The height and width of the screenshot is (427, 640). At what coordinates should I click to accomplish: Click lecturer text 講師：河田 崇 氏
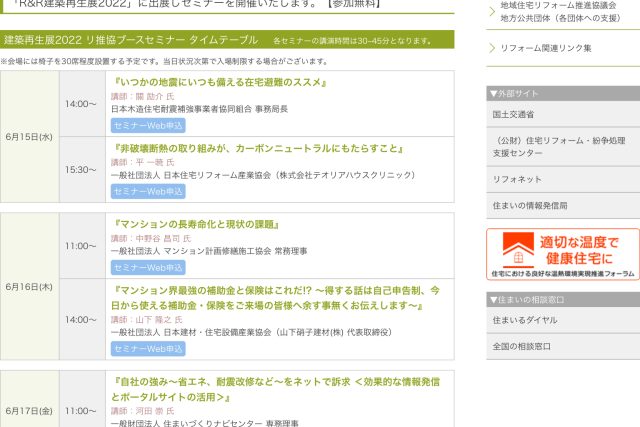[142, 411]
